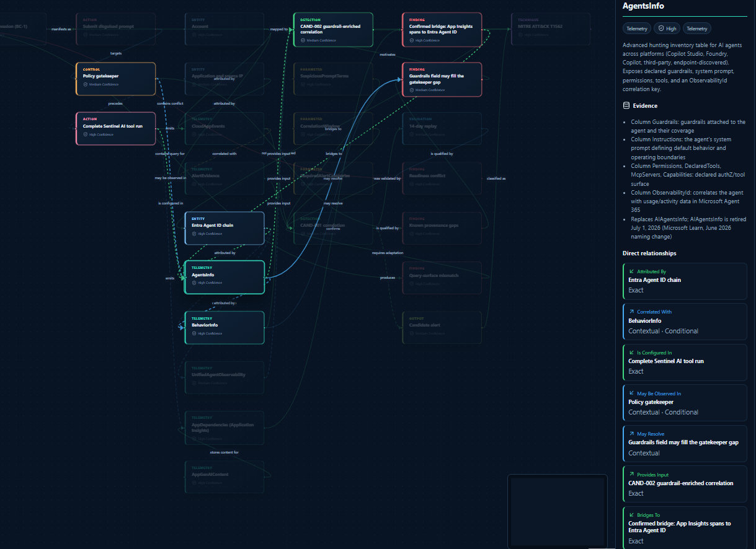Click shield icon in Confirmed bridge finding node
Image resolution: width=756 pixels, height=549 pixels.
point(412,40)
